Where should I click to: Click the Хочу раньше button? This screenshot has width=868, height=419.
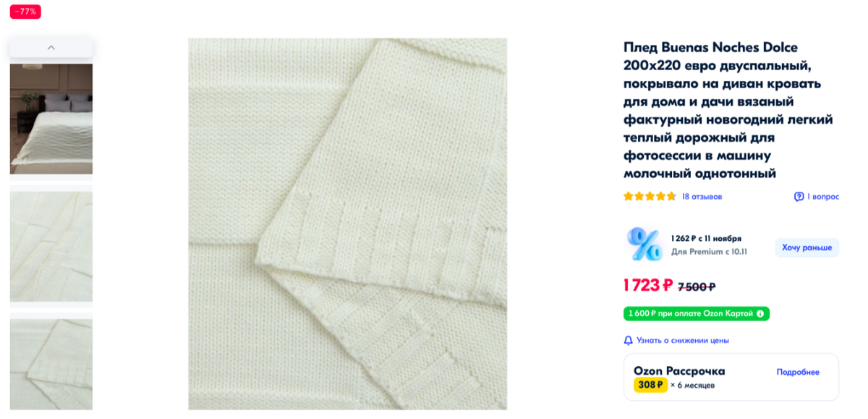click(x=807, y=247)
